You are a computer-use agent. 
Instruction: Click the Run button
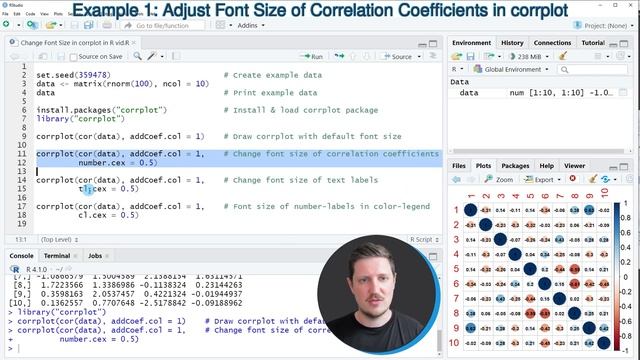click(311, 57)
